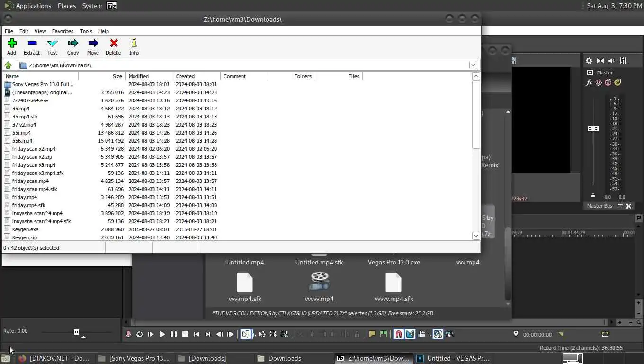Click vvvv.mp4 video thumbnail in file manager

click(320, 281)
